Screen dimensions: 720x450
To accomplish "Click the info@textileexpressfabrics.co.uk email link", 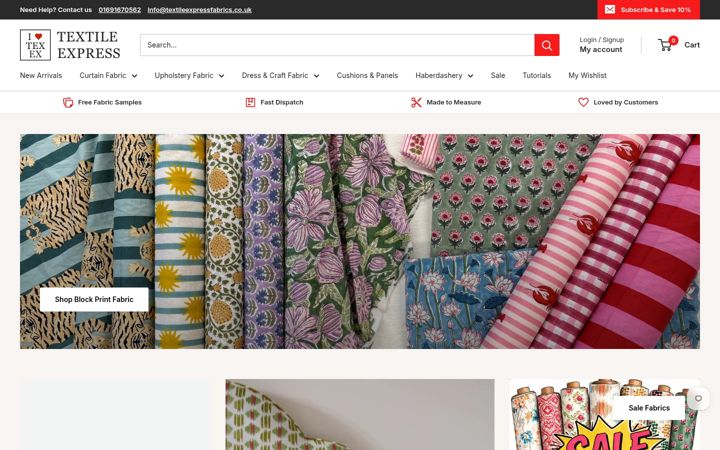I will pyautogui.click(x=199, y=10).
